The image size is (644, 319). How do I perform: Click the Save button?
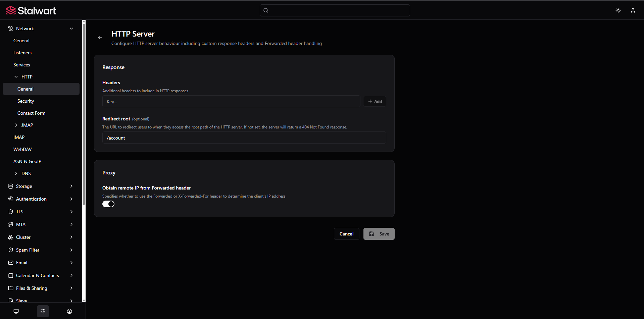click(379, 234)
